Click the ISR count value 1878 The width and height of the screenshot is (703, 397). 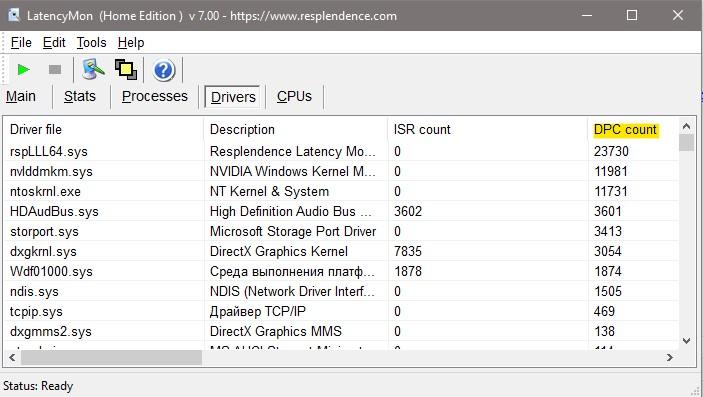tap(408, 271)
